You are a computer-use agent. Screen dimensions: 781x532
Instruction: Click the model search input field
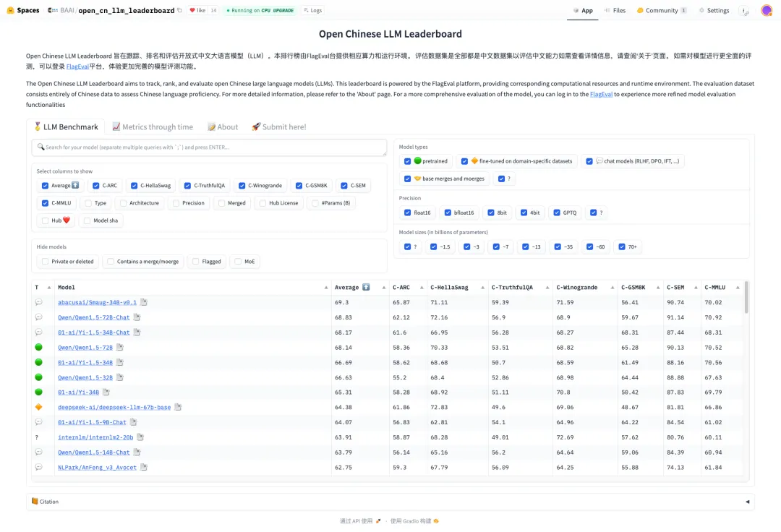pos(209,147)
